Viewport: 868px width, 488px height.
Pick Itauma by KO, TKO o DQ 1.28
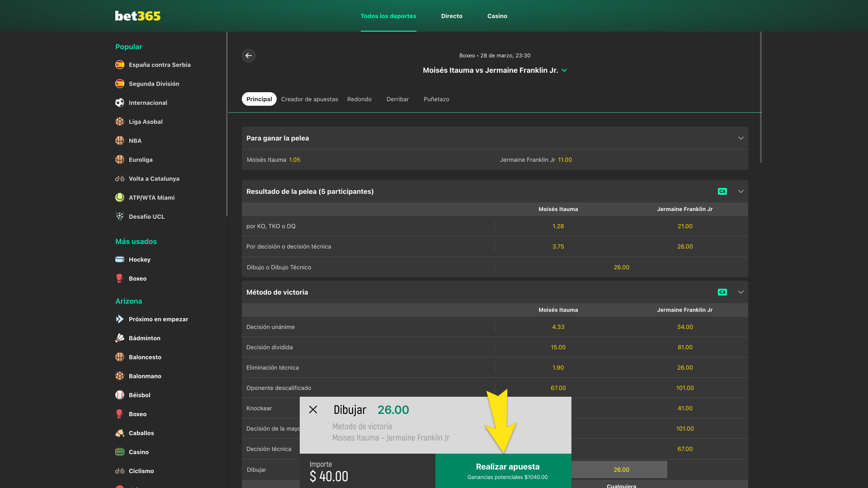pos(558,226)
